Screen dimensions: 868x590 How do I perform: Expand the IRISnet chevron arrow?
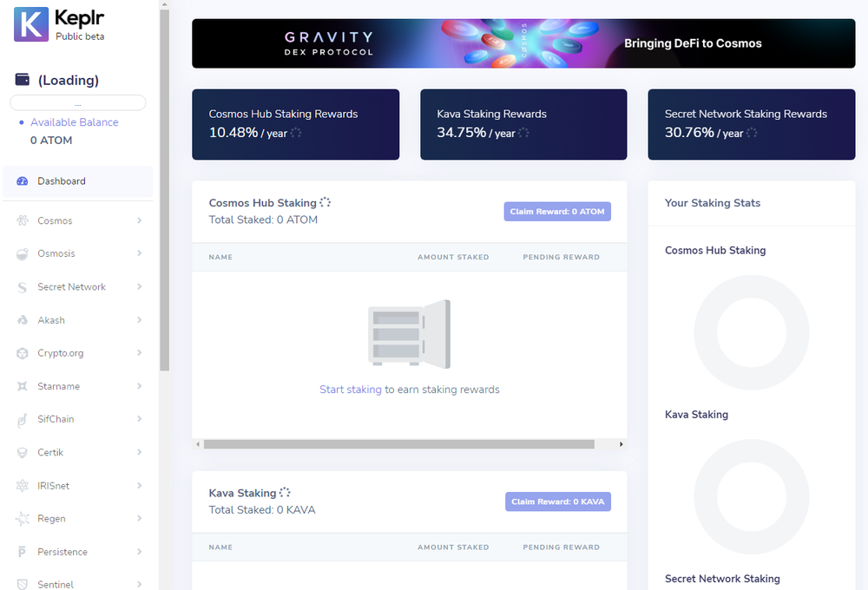(140, 485)
